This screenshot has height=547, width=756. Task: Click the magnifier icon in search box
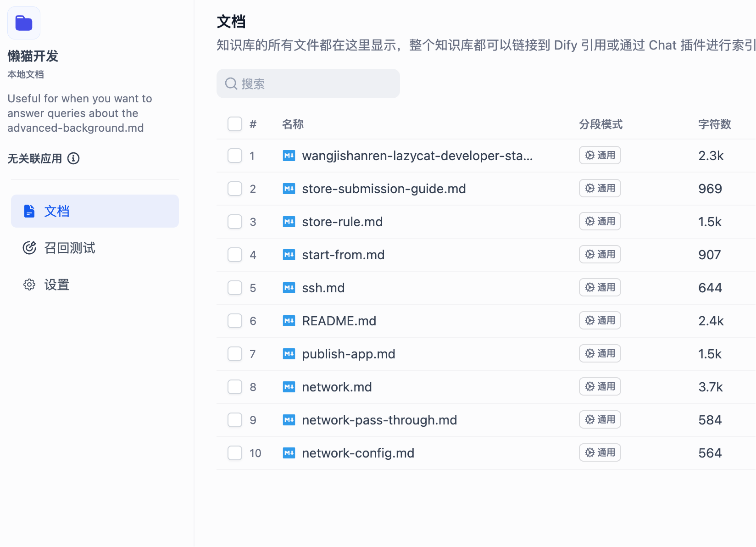(231, 84)
